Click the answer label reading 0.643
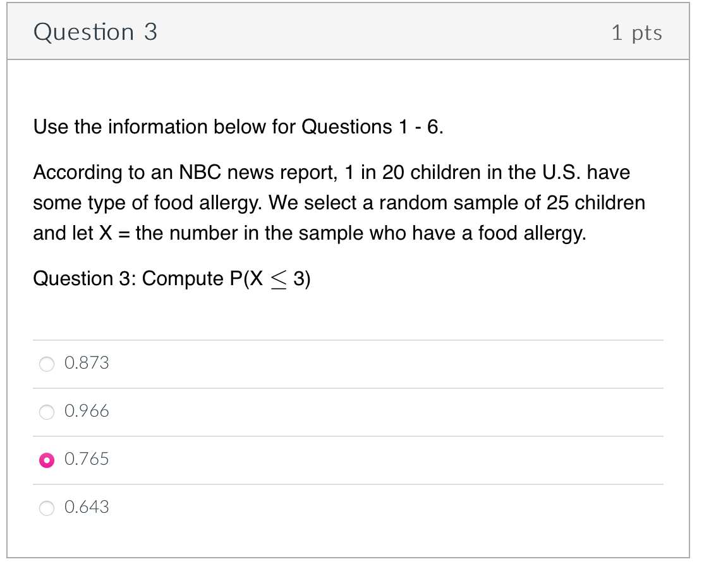728x564 pixels. tap(87, 507)
